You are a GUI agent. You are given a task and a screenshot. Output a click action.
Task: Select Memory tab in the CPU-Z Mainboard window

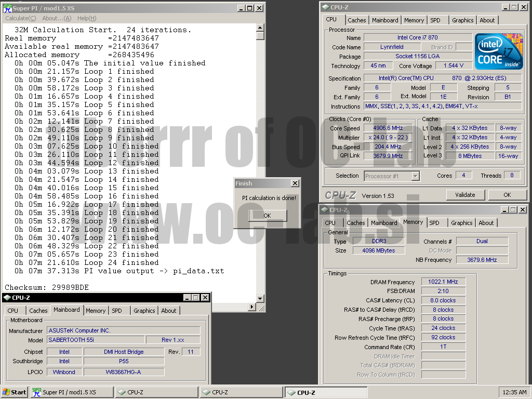click(x=96, y=311)
